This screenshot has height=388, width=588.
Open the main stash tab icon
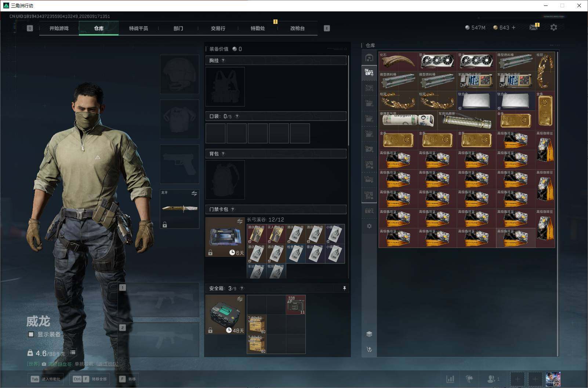369,58
